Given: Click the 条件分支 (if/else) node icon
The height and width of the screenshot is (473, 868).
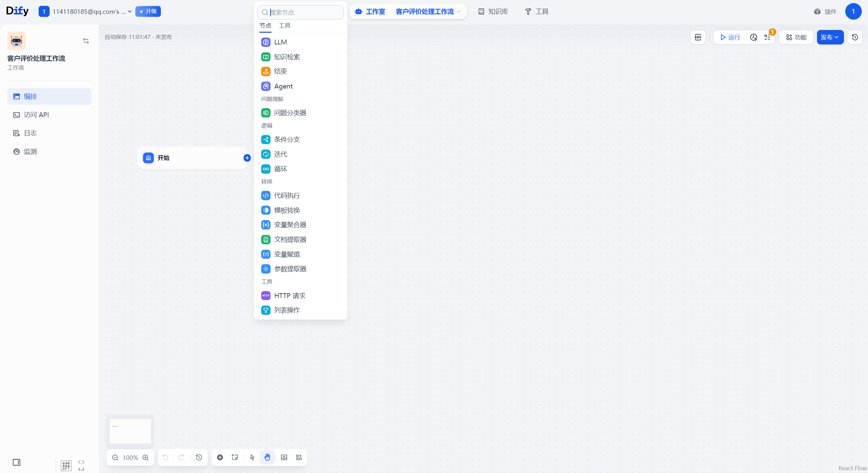Looking at the screenshot, I should click(x=266, y=140).
